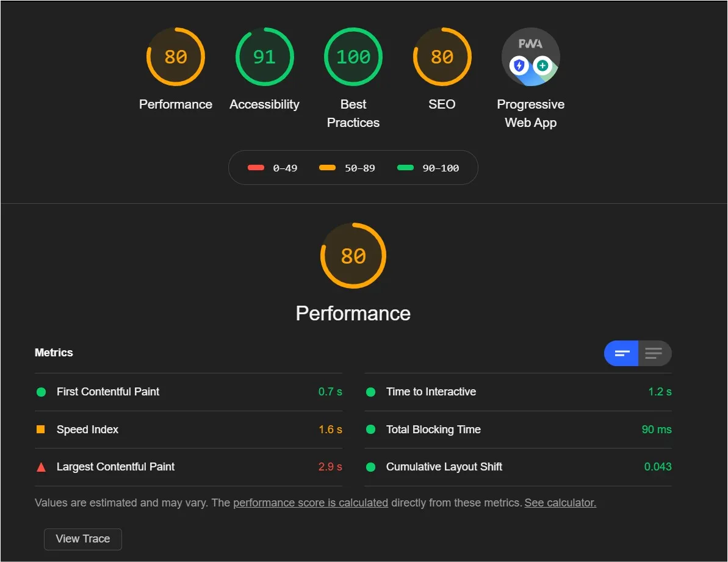Click the large Performance 80 gauge

click(x=353, y=256)
